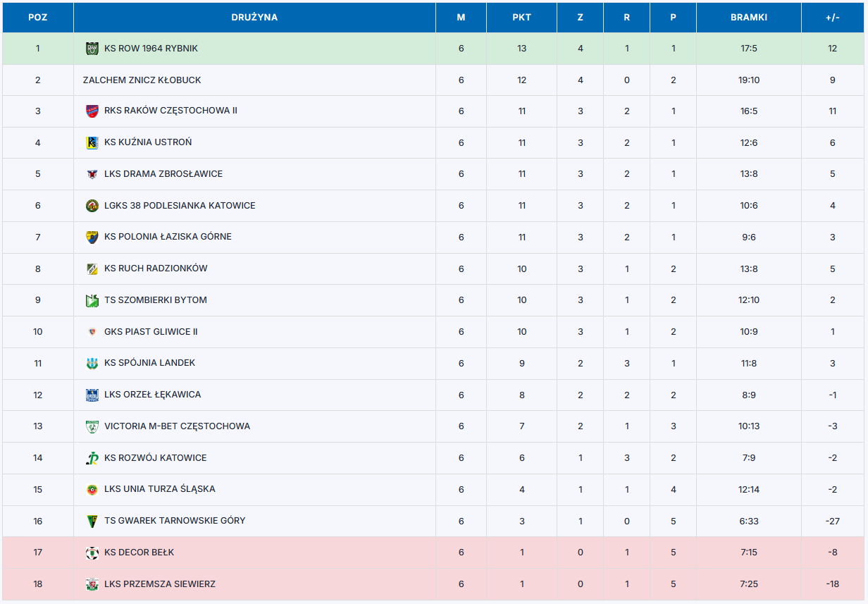The image size is (868, 604).
Task: Click the Podlesianka Katowice club crest
Action: point(92,206)
